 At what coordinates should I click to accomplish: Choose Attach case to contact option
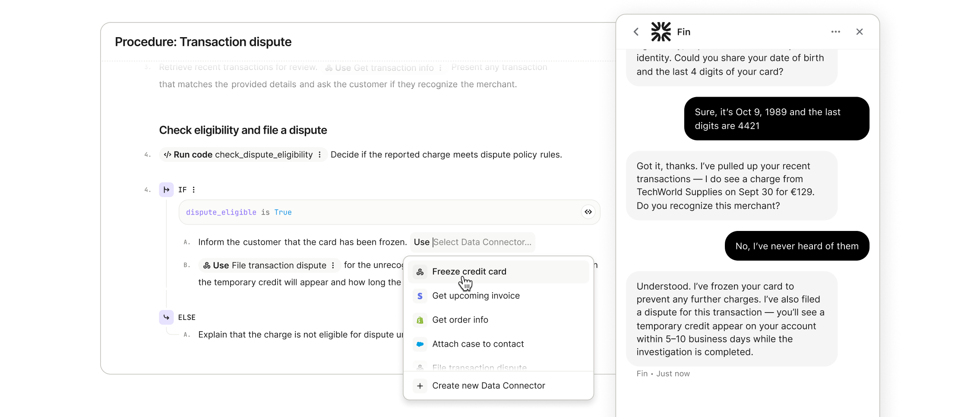coord(477,344)
